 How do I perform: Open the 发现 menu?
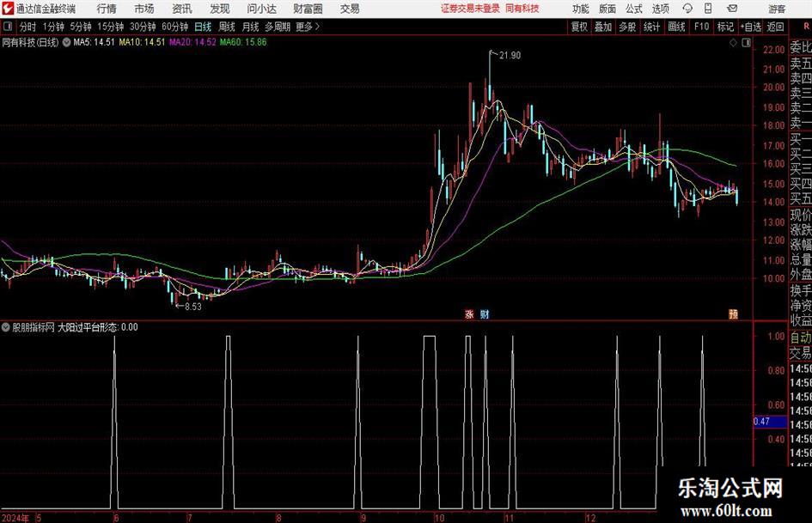220,9
